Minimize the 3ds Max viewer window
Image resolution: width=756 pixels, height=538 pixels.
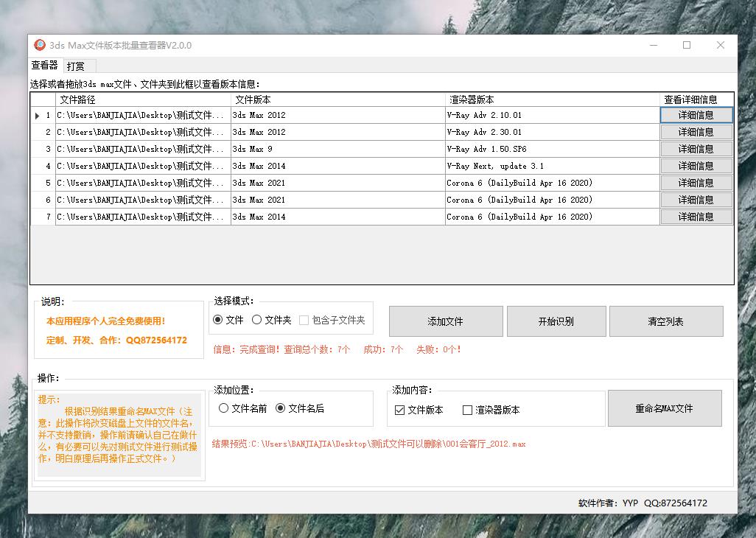click(x=654, y=45)
